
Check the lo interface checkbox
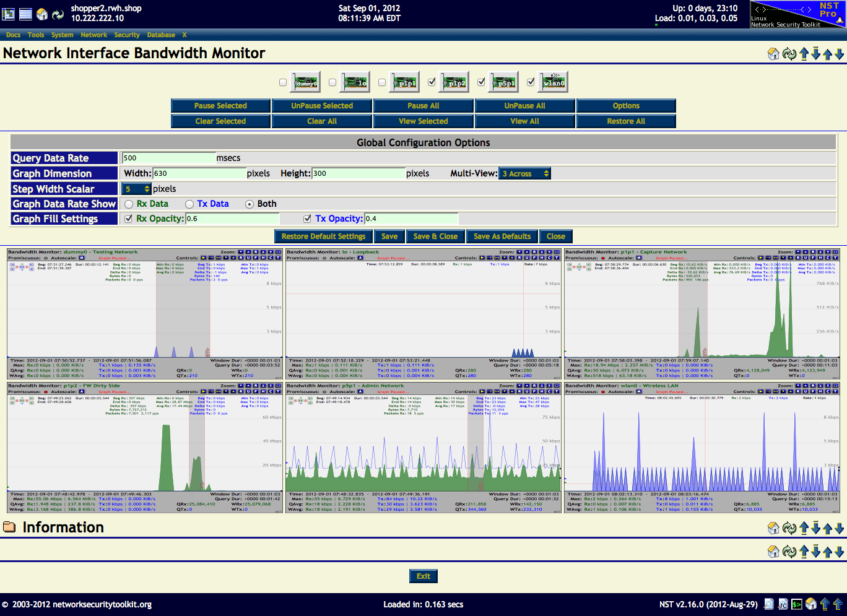(332, 82)
